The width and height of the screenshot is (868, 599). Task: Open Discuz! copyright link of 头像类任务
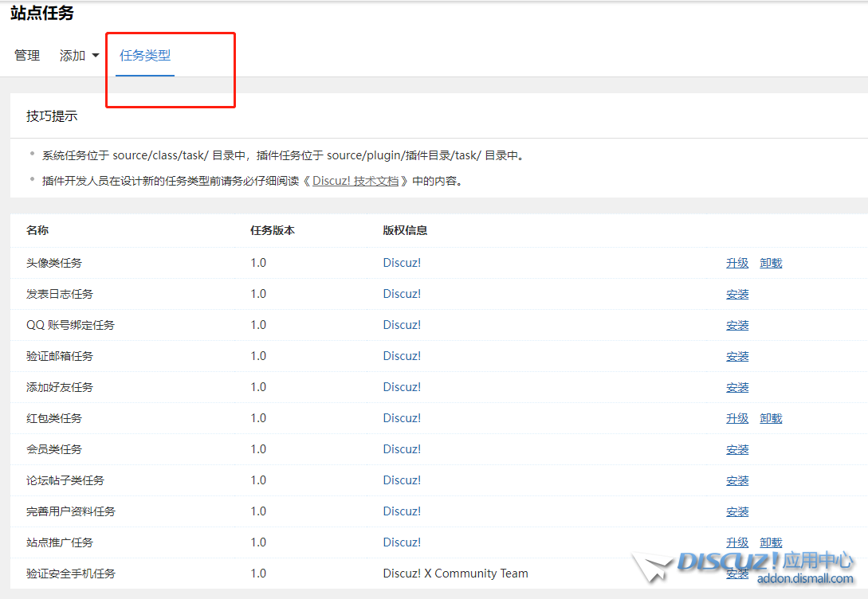click(x=401, y=262)
